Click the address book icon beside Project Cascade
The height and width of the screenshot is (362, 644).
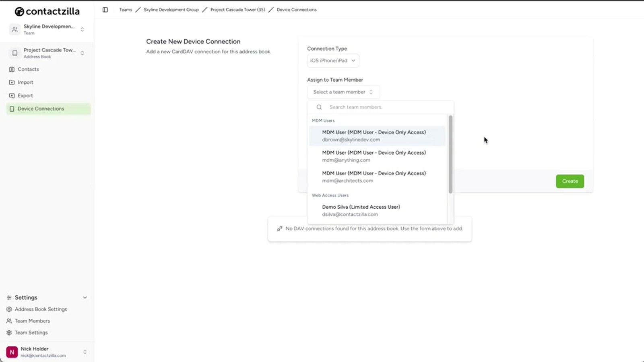tap(15, 53)
